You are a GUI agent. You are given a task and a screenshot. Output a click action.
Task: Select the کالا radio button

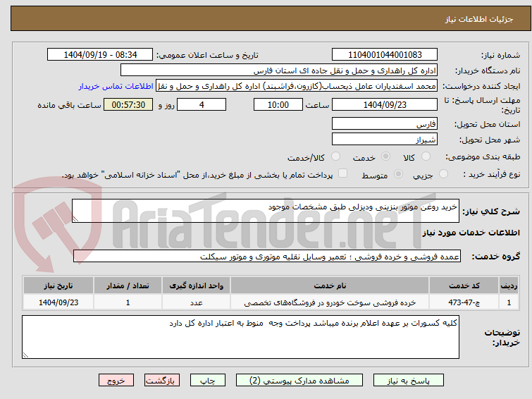[426, 156]
